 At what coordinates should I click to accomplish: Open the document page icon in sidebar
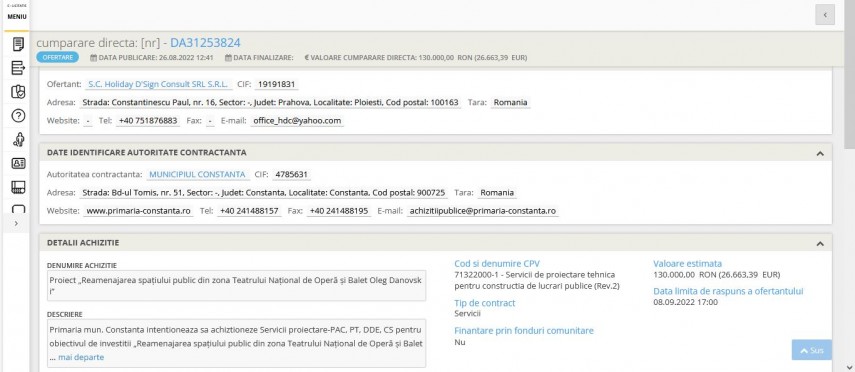18,44
